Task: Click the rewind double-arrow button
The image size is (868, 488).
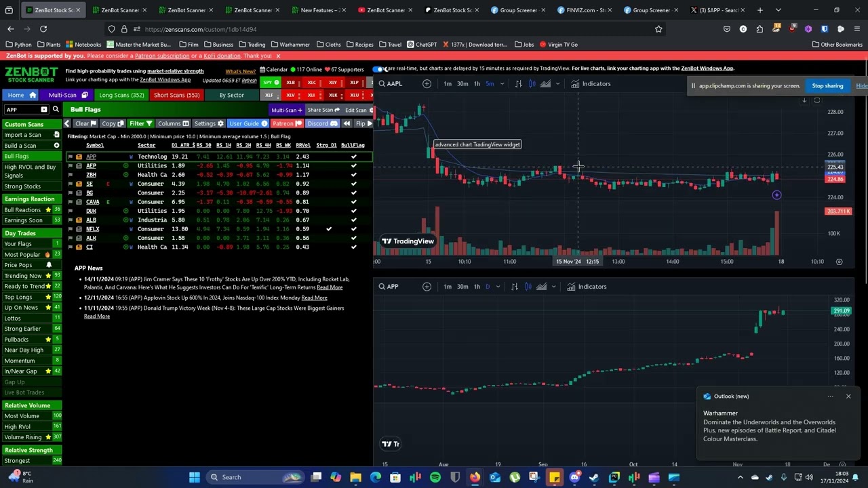Action: click(347, 123)
